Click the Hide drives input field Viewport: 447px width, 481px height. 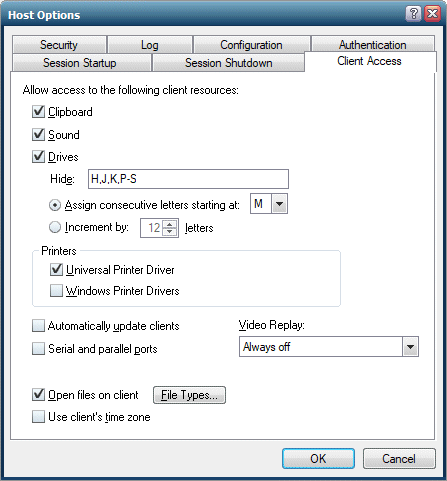188,179
